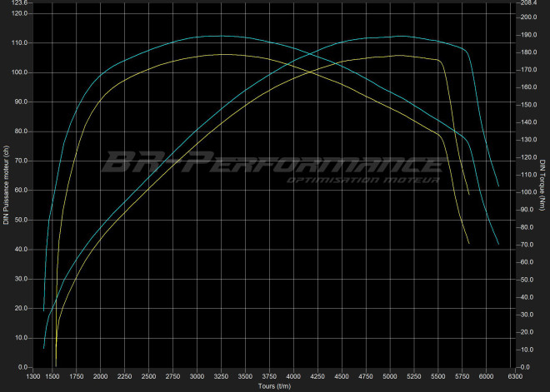Viewport: 550px width, 392px height.
Task: Click the 60.0 label on power axis
Action: coord(22,191)
